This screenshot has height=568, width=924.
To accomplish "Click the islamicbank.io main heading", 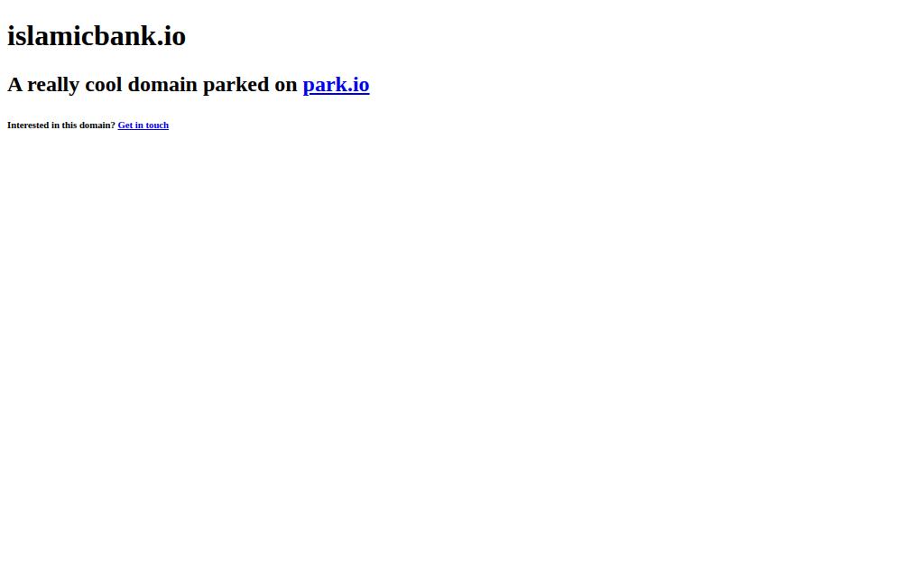I will [x=97, y=36].
